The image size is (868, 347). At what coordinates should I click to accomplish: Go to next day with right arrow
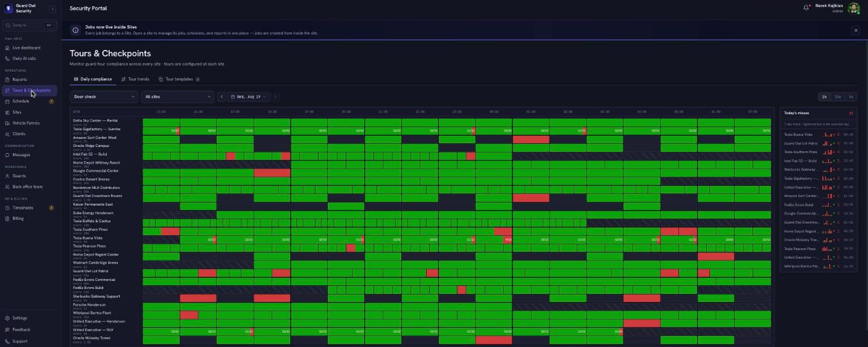click(x=275, y=97)
